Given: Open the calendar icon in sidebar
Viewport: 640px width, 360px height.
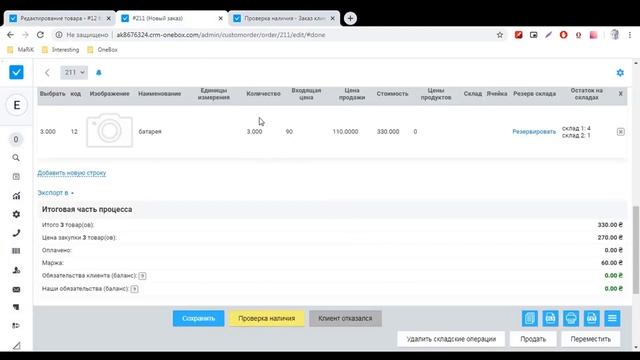Looking at the screenshot, I should 16,176.
